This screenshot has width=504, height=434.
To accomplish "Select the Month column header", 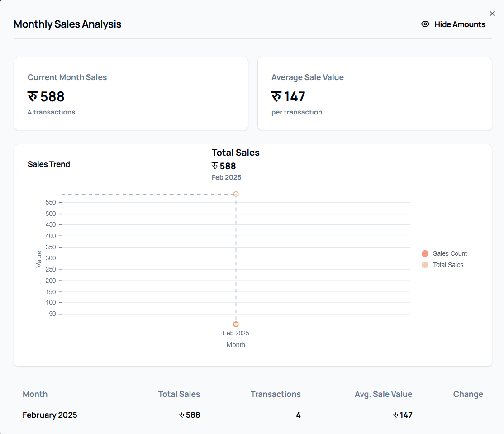I will pos(35,394).
